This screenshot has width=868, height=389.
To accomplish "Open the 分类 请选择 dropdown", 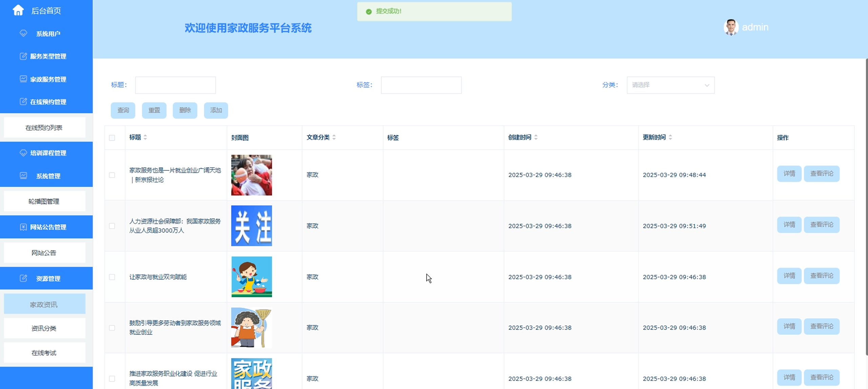I will tap(670, 85).
